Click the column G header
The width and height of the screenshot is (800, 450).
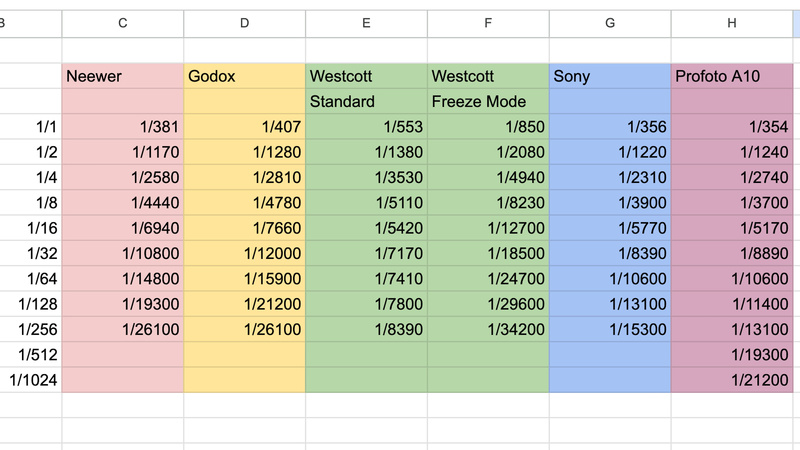point(610,23)
